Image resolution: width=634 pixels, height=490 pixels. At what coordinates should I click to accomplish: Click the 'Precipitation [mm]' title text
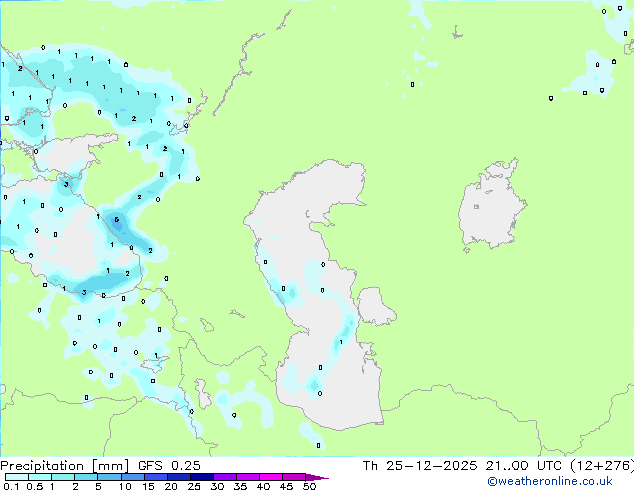coord(65,466)
